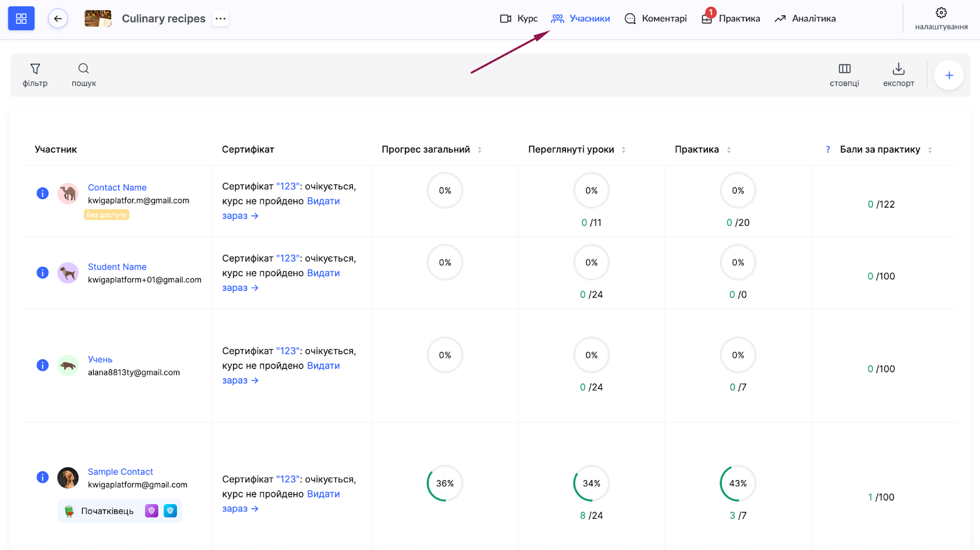This screenshot has height=550, width=980.
Task: Open the three-dot menu near Culinary recipes
Action: pos(221,18)
